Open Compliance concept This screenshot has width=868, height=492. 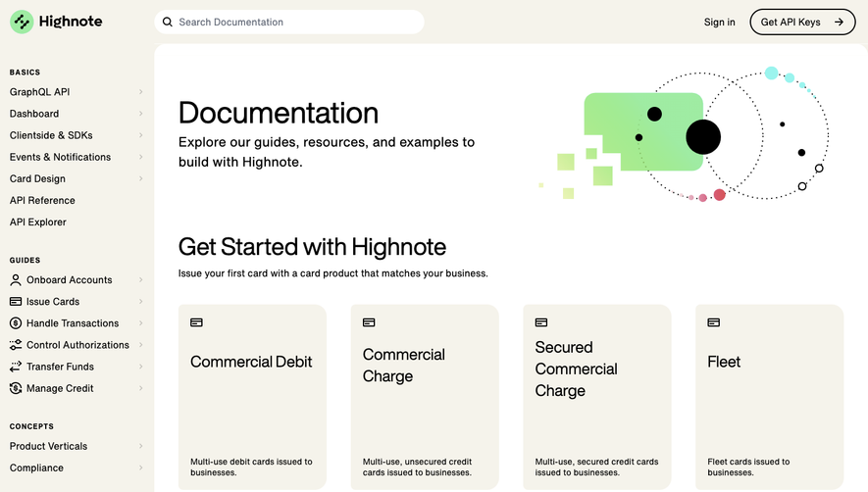coord(36,467)
